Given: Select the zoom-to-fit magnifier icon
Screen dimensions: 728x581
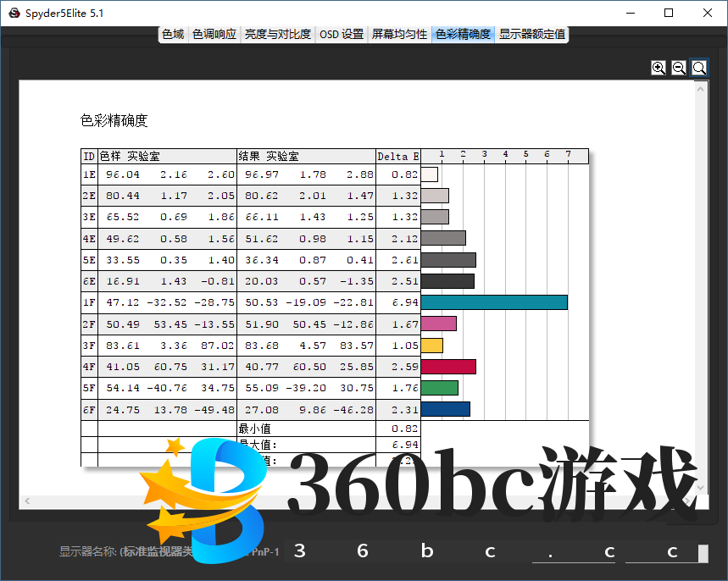Looking at the screenshot, I should tap(699, 68).
